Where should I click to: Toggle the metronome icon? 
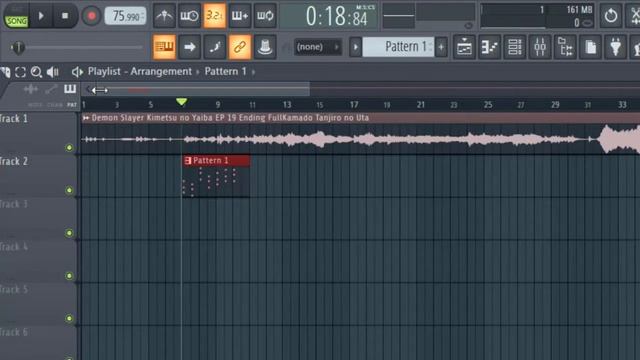[164, 16]
